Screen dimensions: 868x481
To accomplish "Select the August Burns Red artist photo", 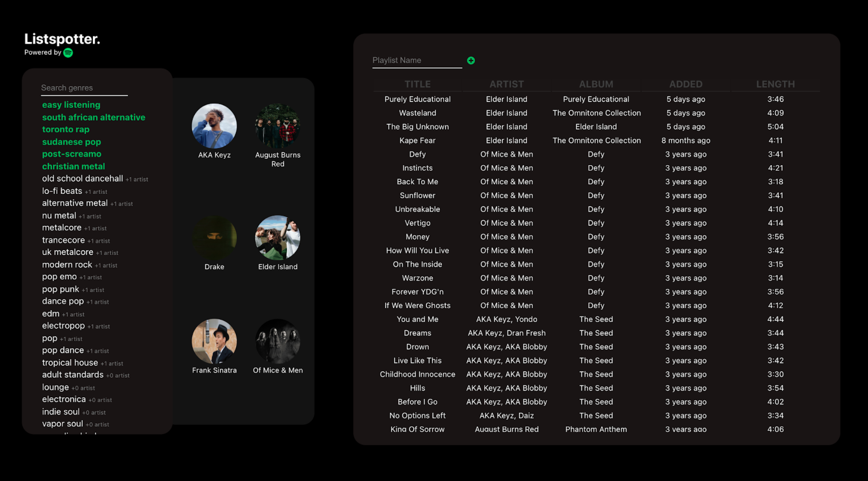I will [278, 126].
